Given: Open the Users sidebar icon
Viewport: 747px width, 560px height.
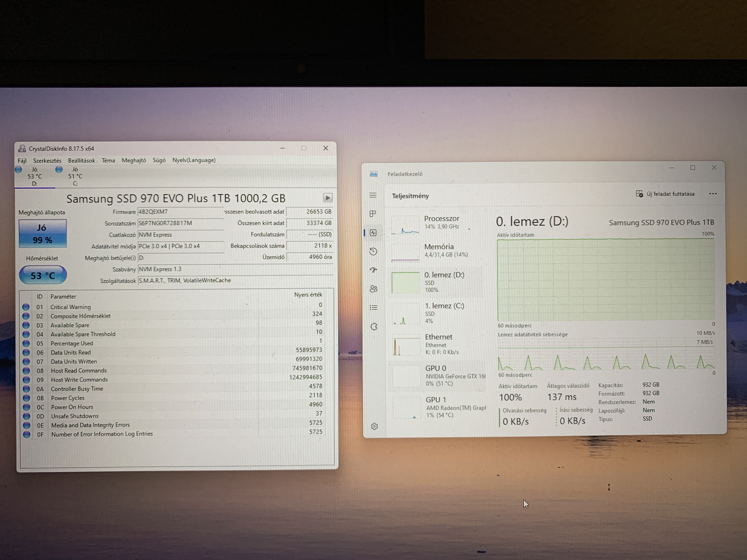Looking at the screenshot, I should tap(373, 289).
